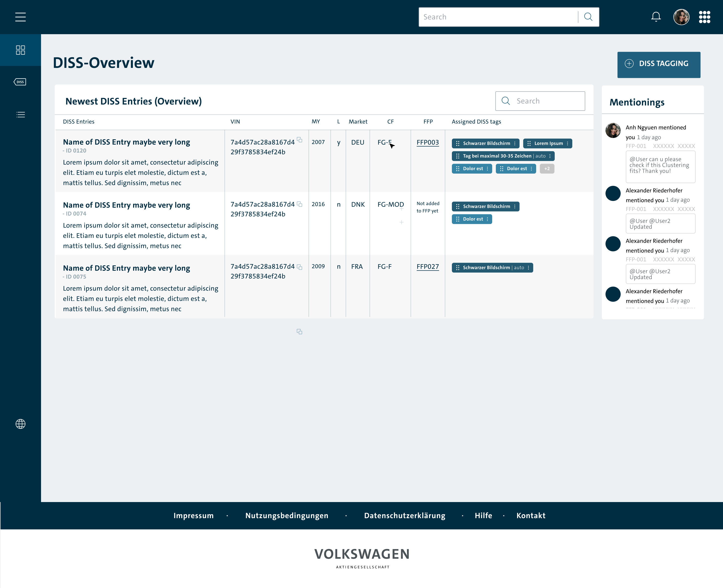Open the hamburger menu at top left
Screen dimensions: 723x588
20,17
